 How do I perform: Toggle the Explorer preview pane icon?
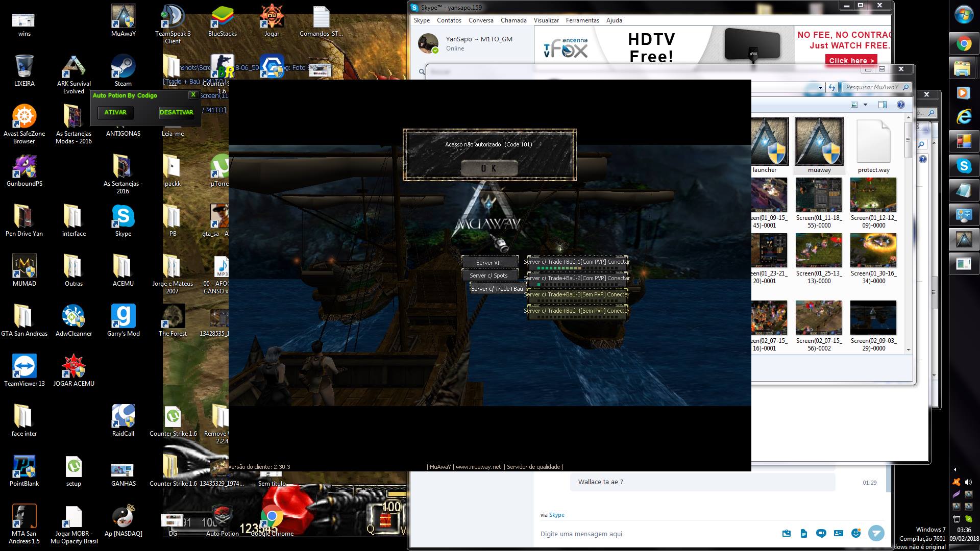click(883, 105)
